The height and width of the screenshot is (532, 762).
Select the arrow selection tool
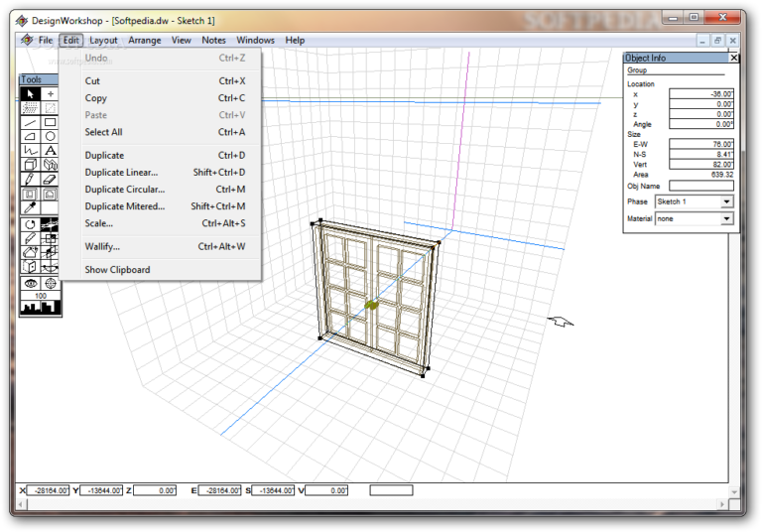30,94
